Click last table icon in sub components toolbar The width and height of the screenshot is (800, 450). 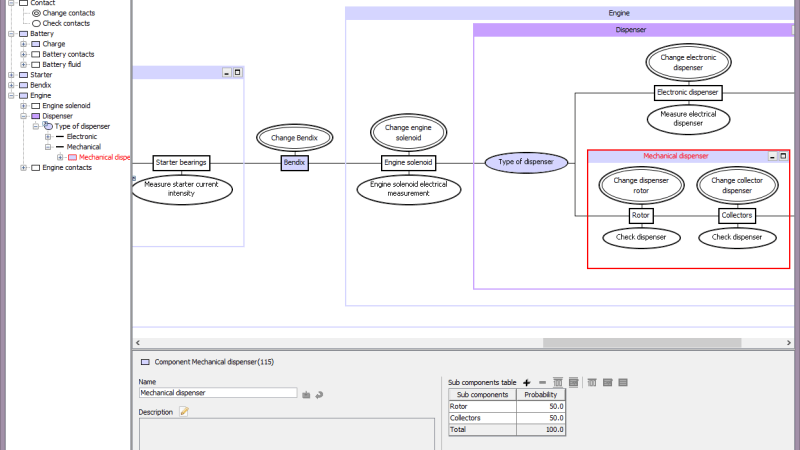tap(623, 382)
